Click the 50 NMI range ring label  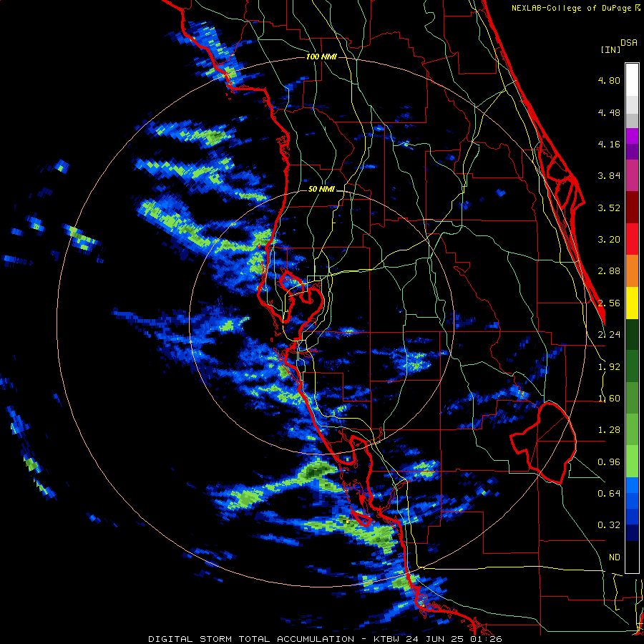(x=321, y=190)
